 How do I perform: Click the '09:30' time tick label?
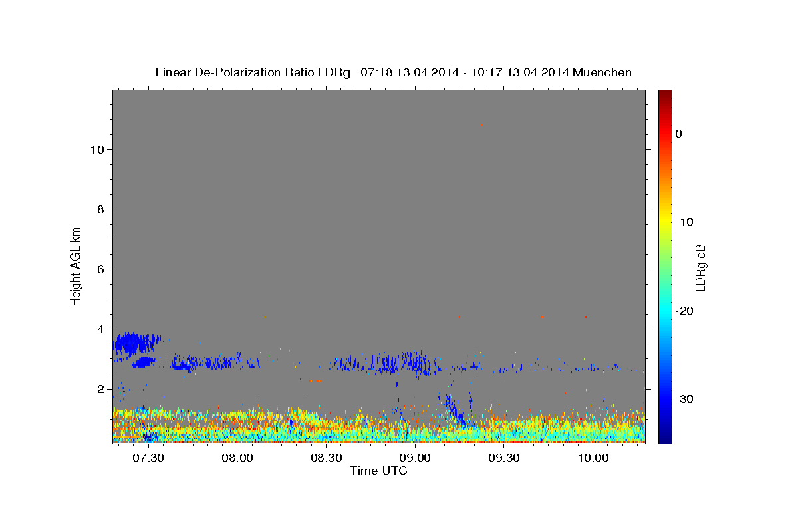point(504,458)
